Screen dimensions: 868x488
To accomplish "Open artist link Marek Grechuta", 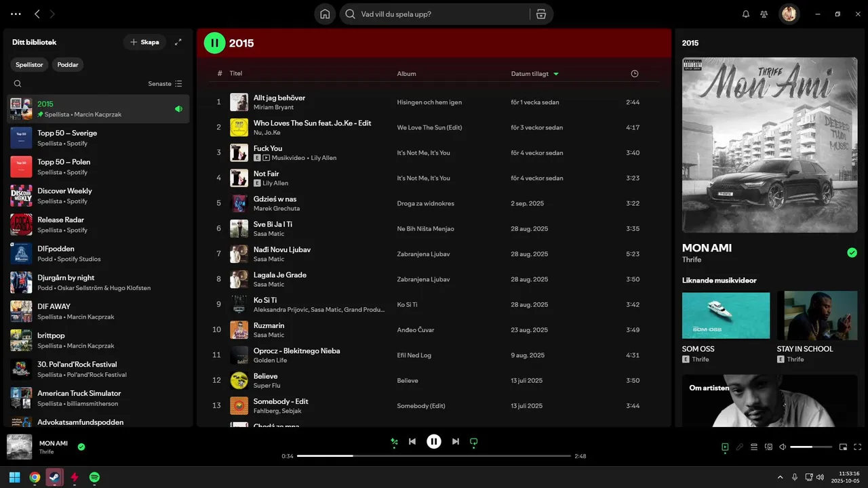I will pyautogui.click(x=277, y=208).
